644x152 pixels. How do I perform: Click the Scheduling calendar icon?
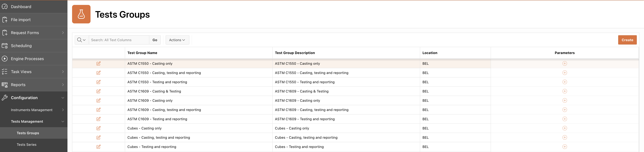tap(5, 46)
